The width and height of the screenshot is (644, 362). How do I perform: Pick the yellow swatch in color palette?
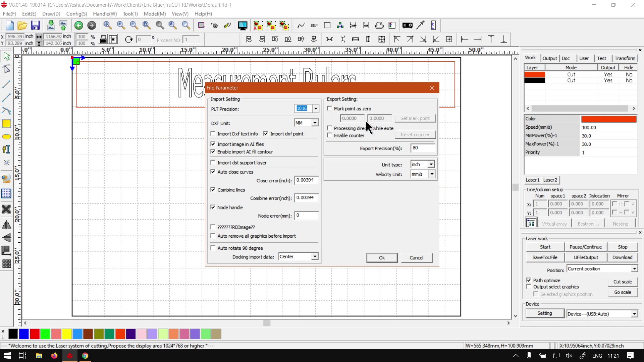pos(67,334)
